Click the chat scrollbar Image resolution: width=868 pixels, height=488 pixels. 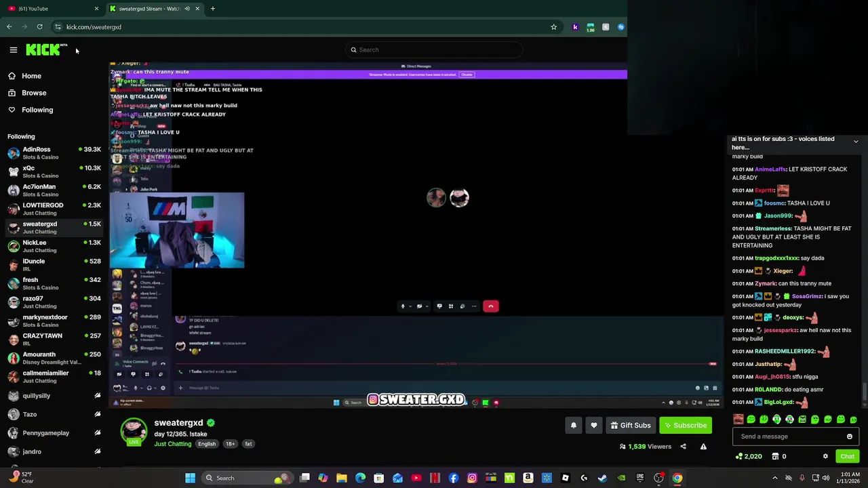864,392
